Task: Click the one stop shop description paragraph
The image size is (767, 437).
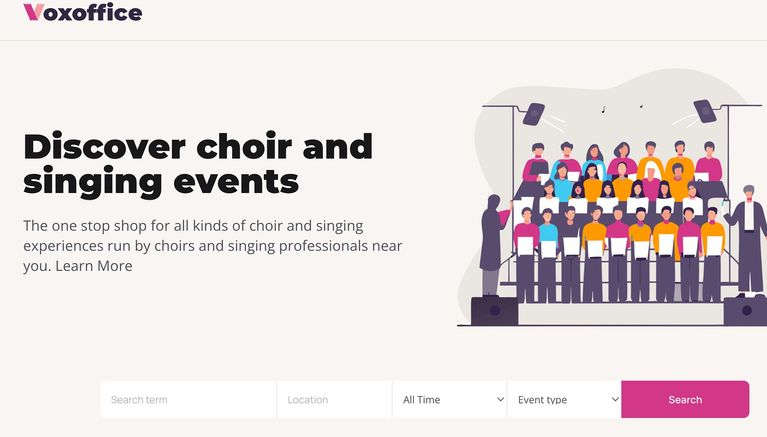Action: tap(213, 245)
